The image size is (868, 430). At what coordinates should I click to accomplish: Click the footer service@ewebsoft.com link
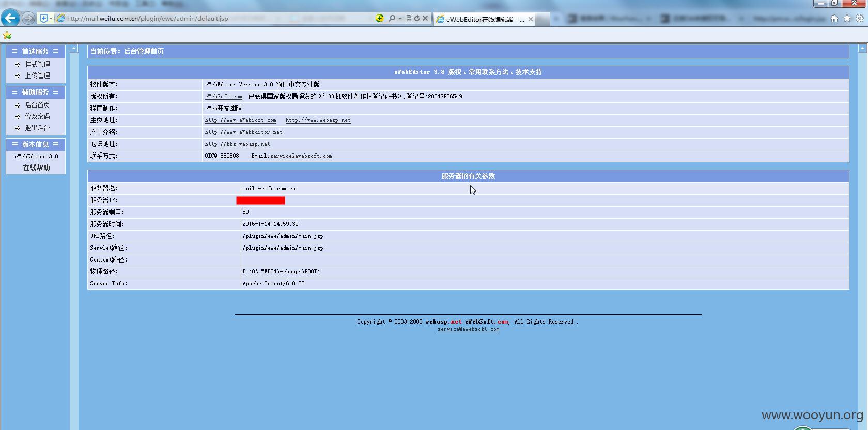point(468,329)
